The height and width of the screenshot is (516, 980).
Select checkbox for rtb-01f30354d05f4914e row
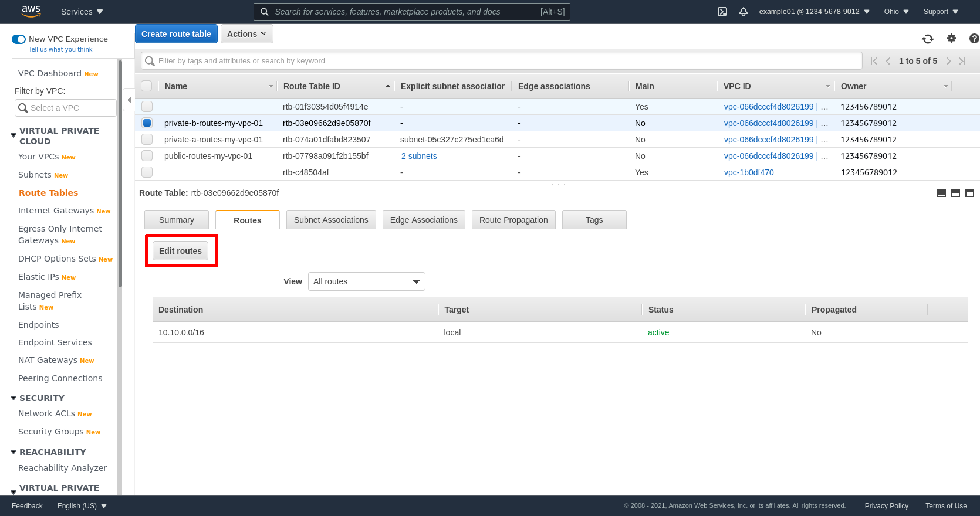[147, 107]
